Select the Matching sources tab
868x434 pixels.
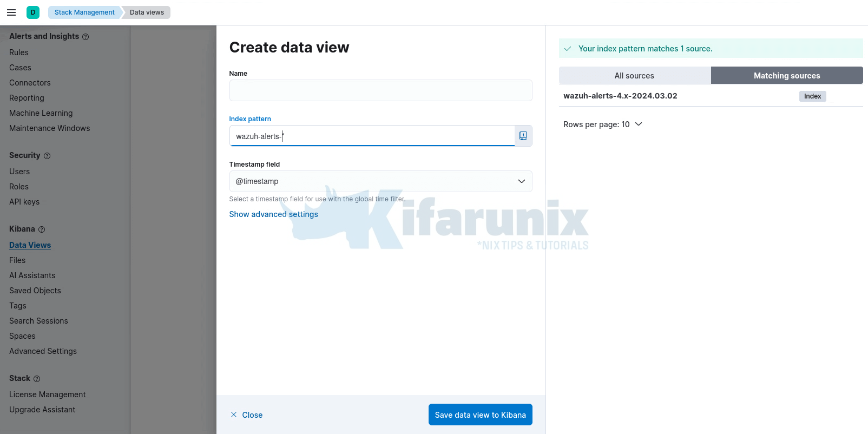click(x=786, y=76)
